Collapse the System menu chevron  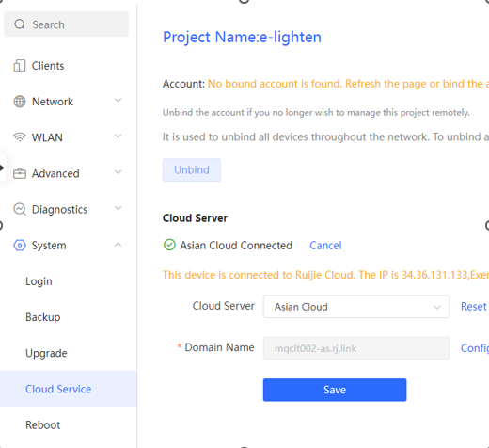[x=118, y=245]
